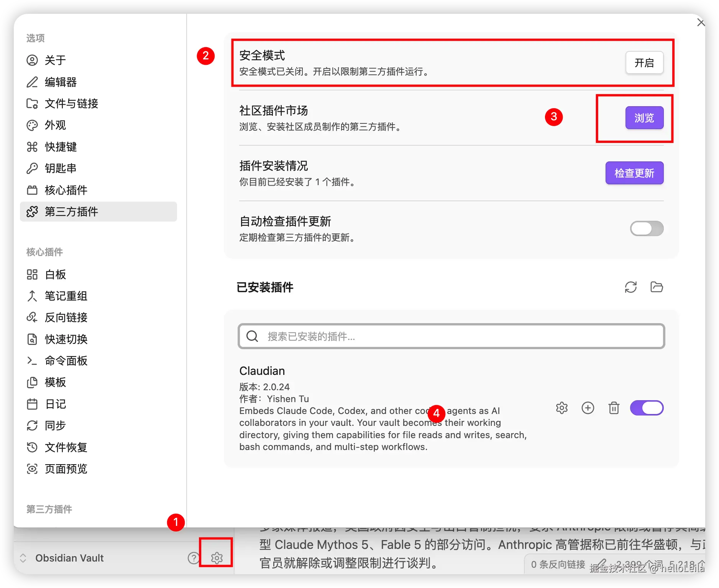Open 文件恢复 plugin settings
Viewport: 719px width, 588px height.
(x=98, y=447)
